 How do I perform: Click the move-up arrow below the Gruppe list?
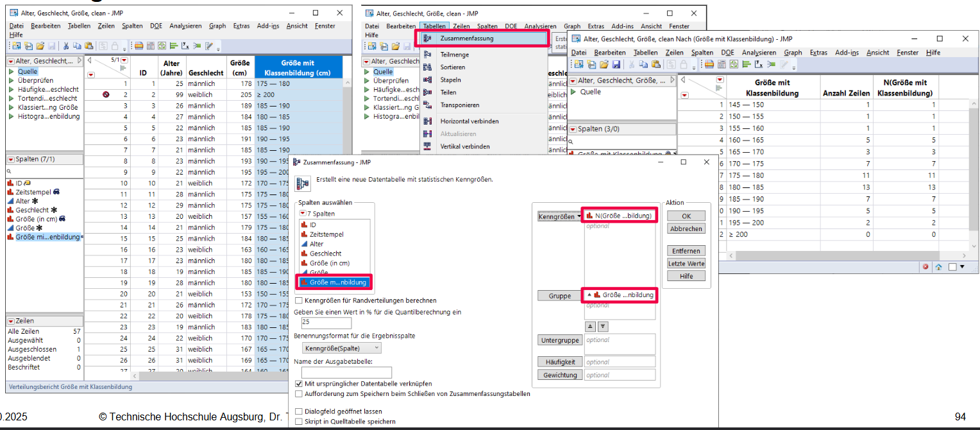[x=591, y=326]
